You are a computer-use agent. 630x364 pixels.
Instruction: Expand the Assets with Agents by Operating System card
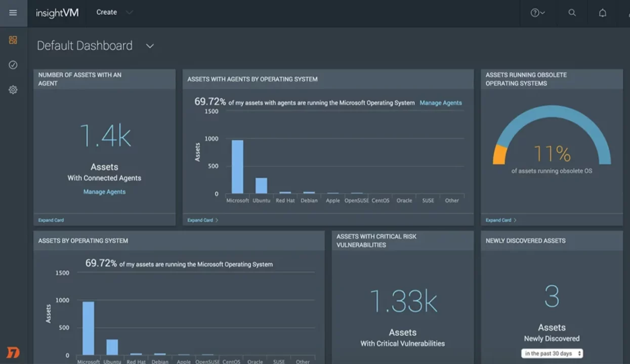click(200, 220)
